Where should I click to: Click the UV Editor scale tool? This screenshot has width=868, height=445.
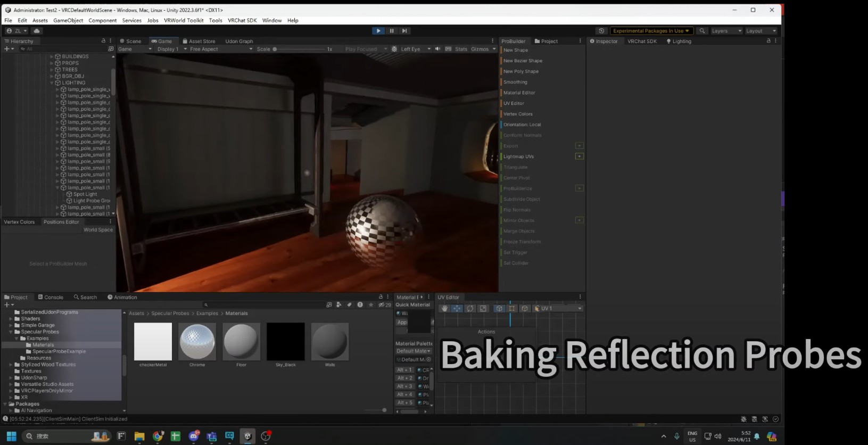tap(483, 309)
